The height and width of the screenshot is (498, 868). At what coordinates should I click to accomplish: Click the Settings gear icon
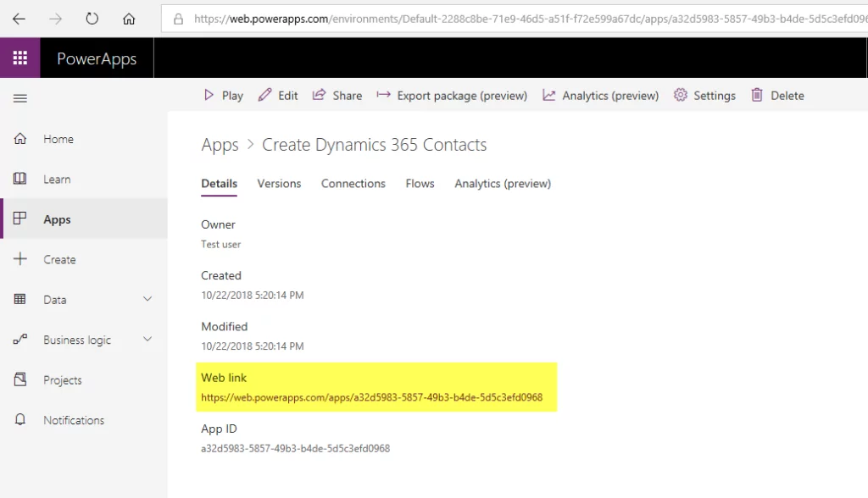[x=681, y=95]
